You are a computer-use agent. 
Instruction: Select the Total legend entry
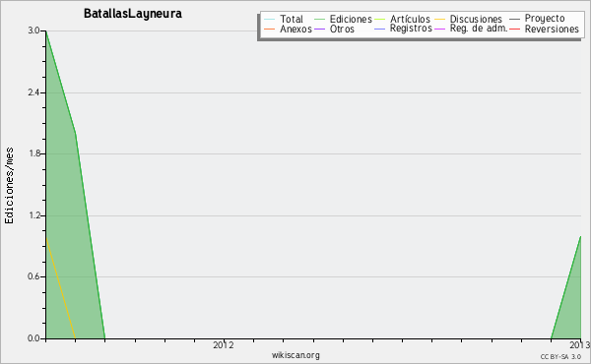pyautogui.click(x=292, y=19)
